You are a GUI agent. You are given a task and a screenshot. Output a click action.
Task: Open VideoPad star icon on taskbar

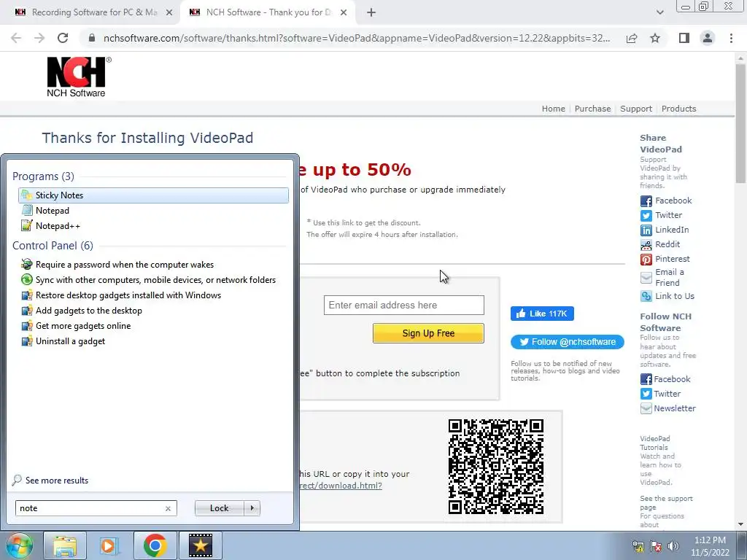[x=200, y=545]
